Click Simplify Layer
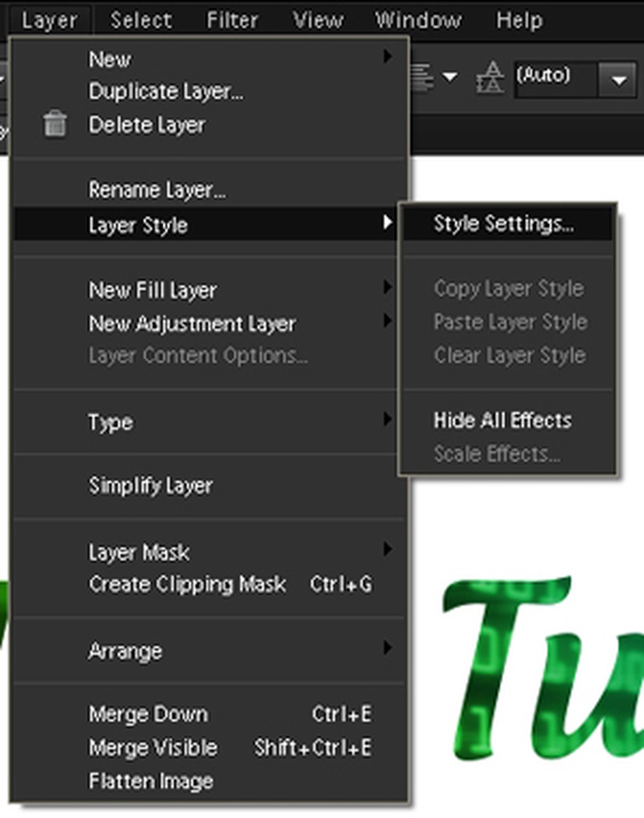This screenshot has height=818, width=644. (x=151, y=486)
